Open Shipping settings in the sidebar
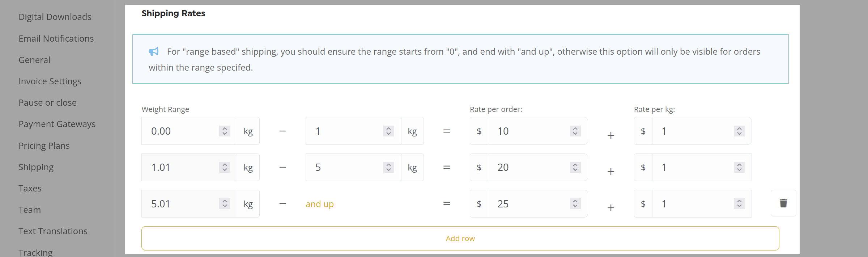This screenshot has height=257, width=868. pyautogui.click(x=36, y=167)
